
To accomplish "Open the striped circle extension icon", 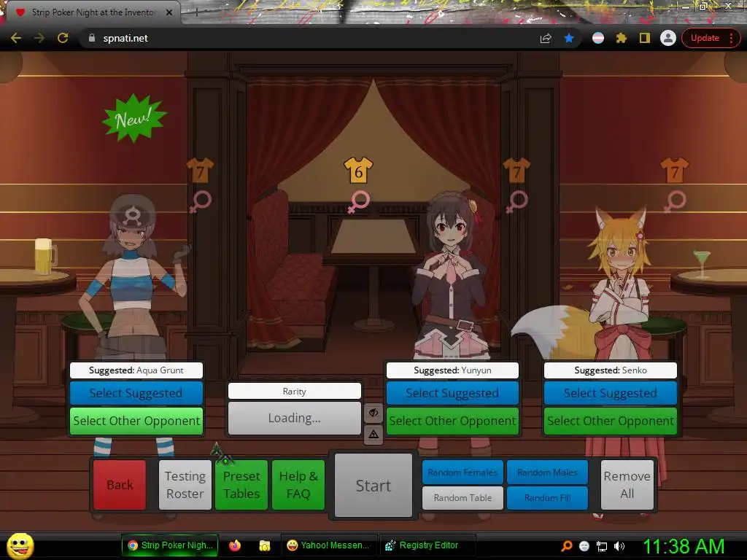I will (598, 38).
